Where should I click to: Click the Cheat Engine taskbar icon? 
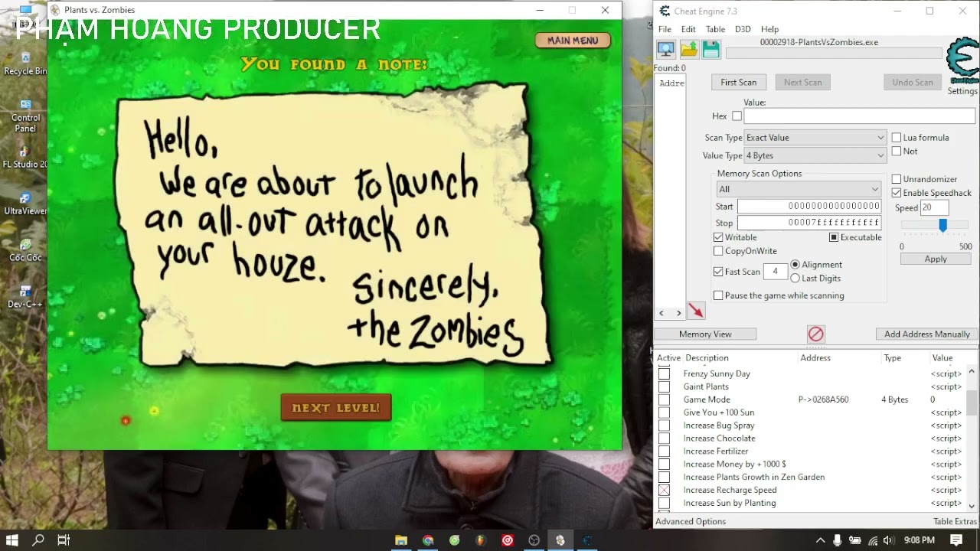tap(587, 540)
